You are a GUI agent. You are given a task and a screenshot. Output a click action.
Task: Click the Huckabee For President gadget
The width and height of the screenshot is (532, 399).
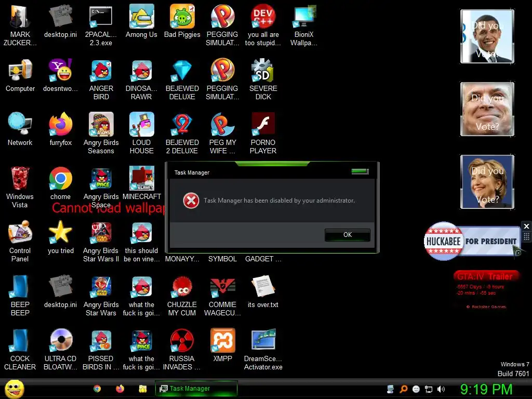[472, 241]
